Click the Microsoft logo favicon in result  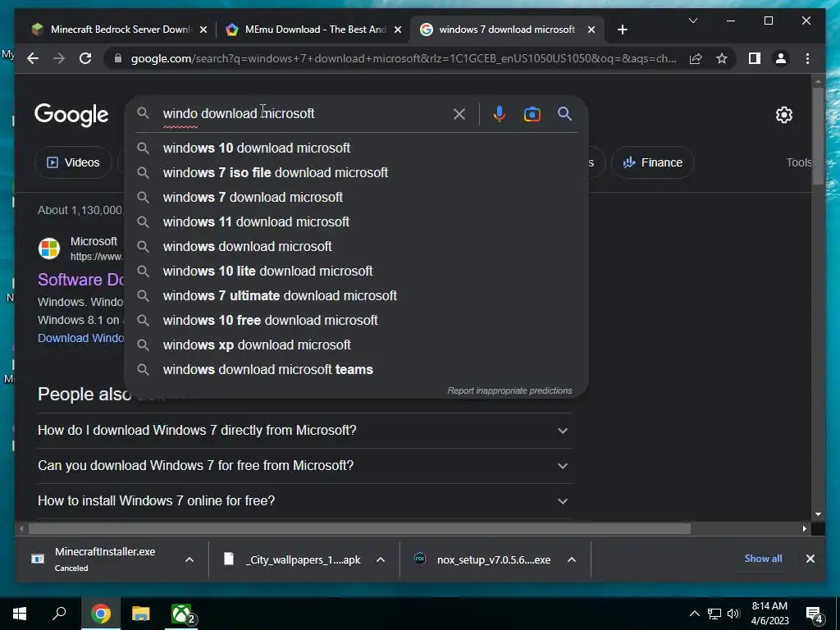49,249
